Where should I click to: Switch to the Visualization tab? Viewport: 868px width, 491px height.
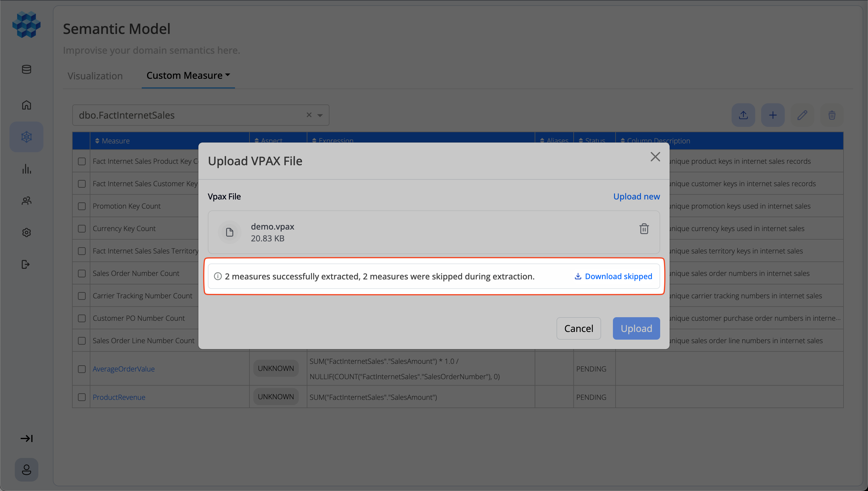pos(95,76)
